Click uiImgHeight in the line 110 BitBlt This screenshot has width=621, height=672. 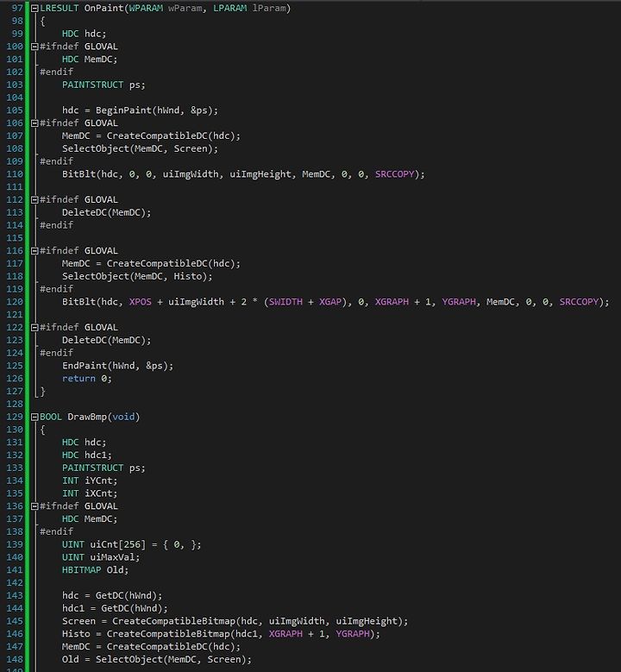260,174
